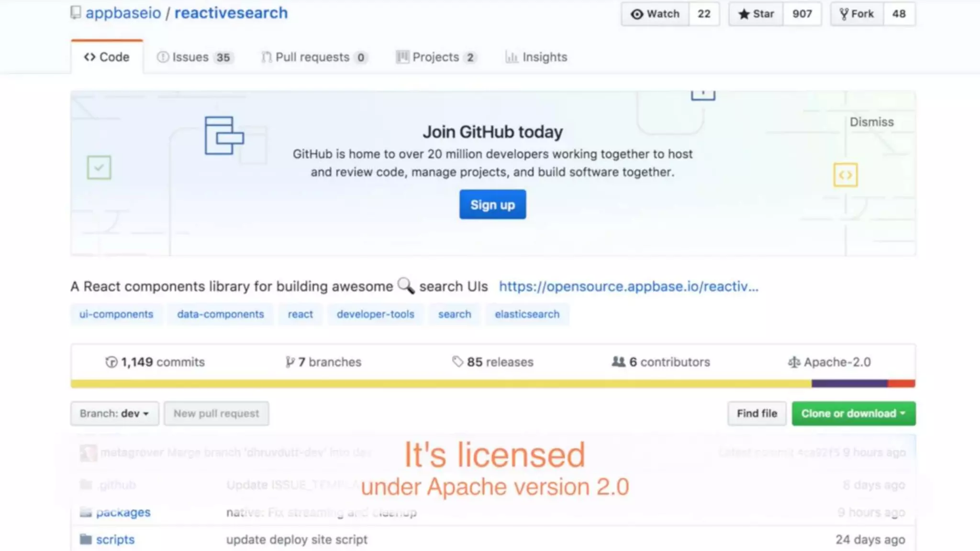This screenshot has width=980, height=551.
Task: Open the scripts folder
Action: click(115, 540)
